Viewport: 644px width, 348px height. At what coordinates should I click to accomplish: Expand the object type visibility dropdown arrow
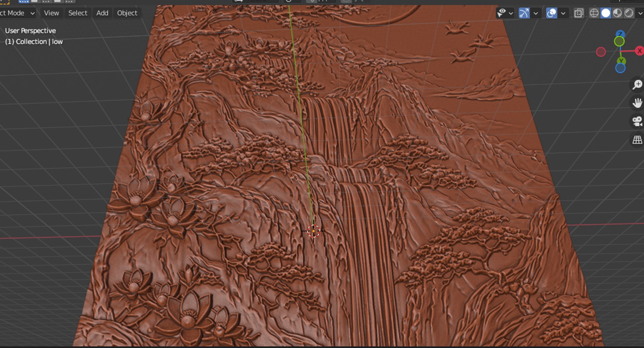pos(511,13)
